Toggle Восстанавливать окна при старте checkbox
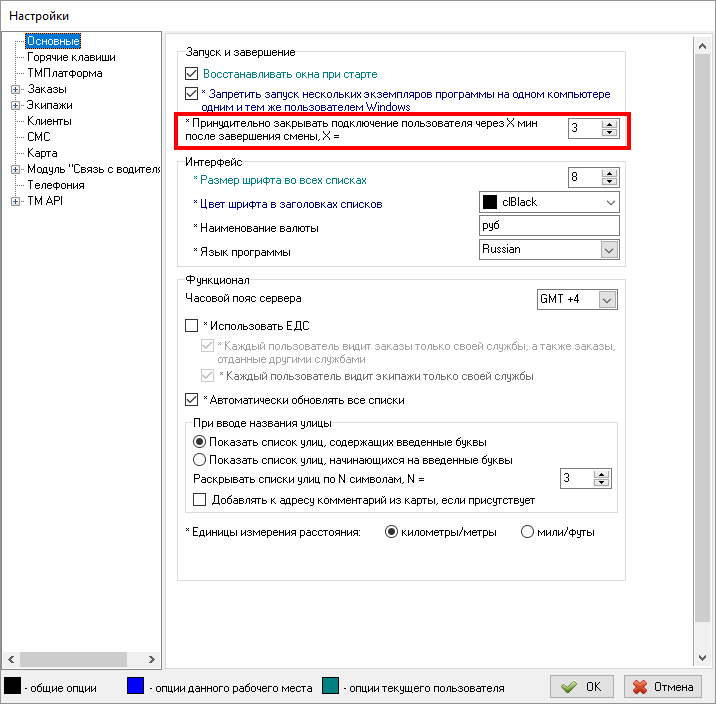The image size is (716, 704). coord(191,74)
